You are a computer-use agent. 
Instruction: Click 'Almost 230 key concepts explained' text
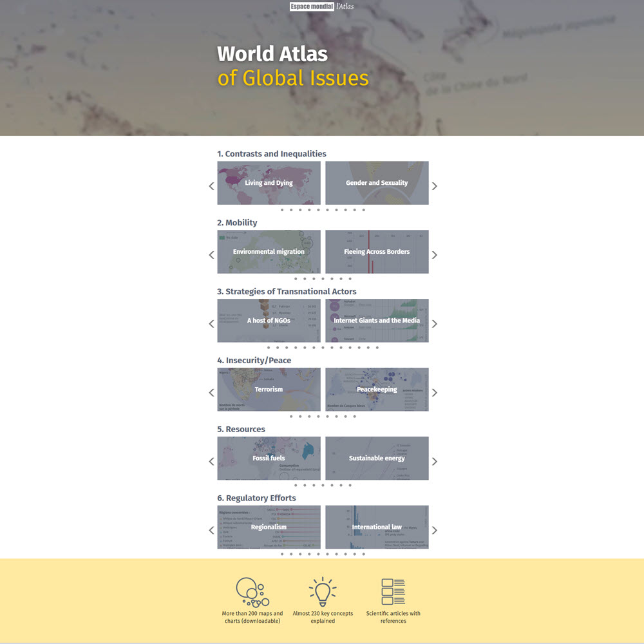coord(323,617)
